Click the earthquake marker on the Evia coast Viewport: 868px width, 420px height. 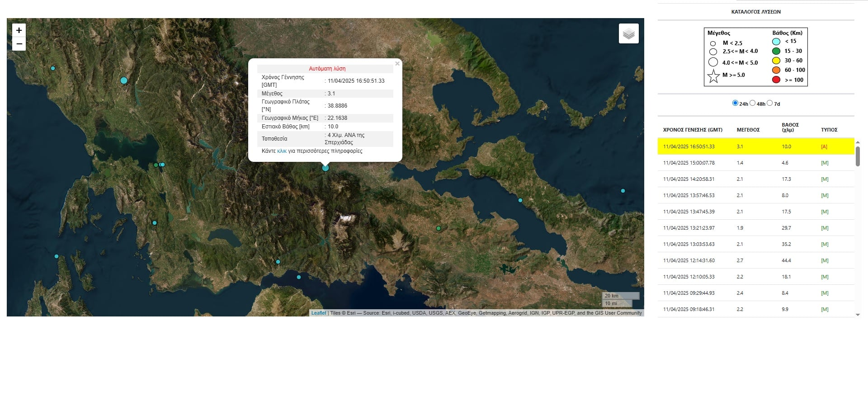(x=520, y=200)
